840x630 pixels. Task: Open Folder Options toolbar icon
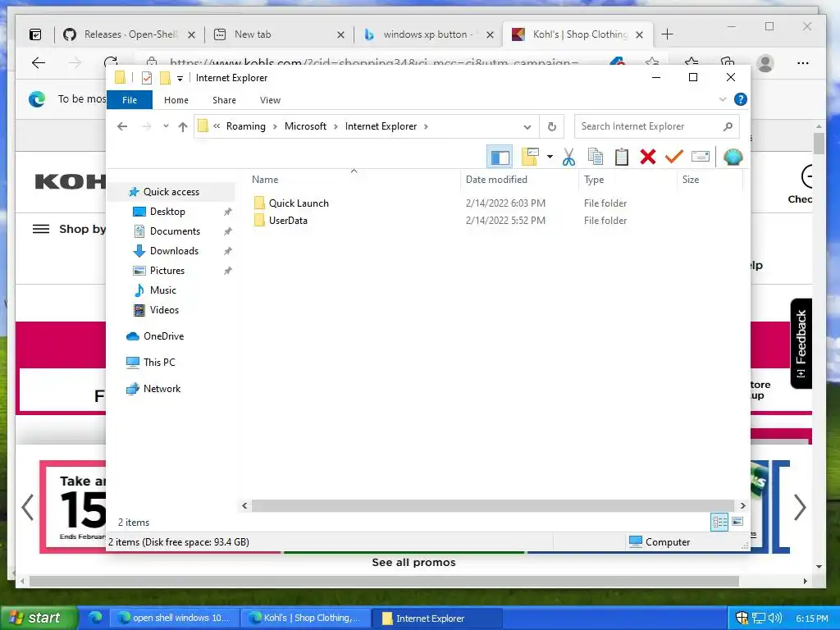pos(529,157)
